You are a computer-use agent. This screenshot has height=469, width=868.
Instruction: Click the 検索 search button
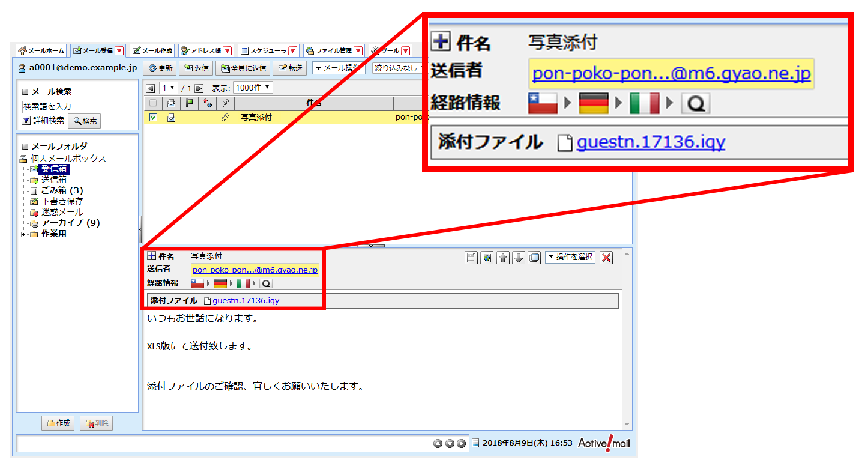click(84, 121)
